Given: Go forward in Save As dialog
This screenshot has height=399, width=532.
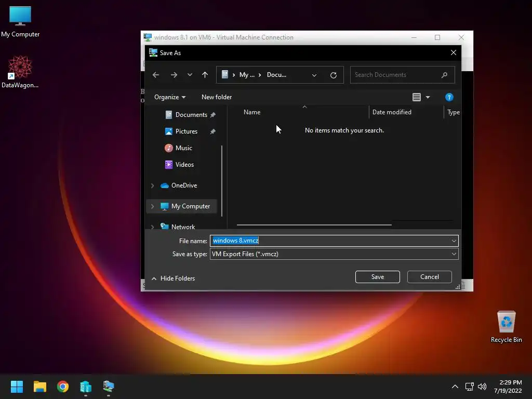Looking at the screenshot, I should 174,75.
